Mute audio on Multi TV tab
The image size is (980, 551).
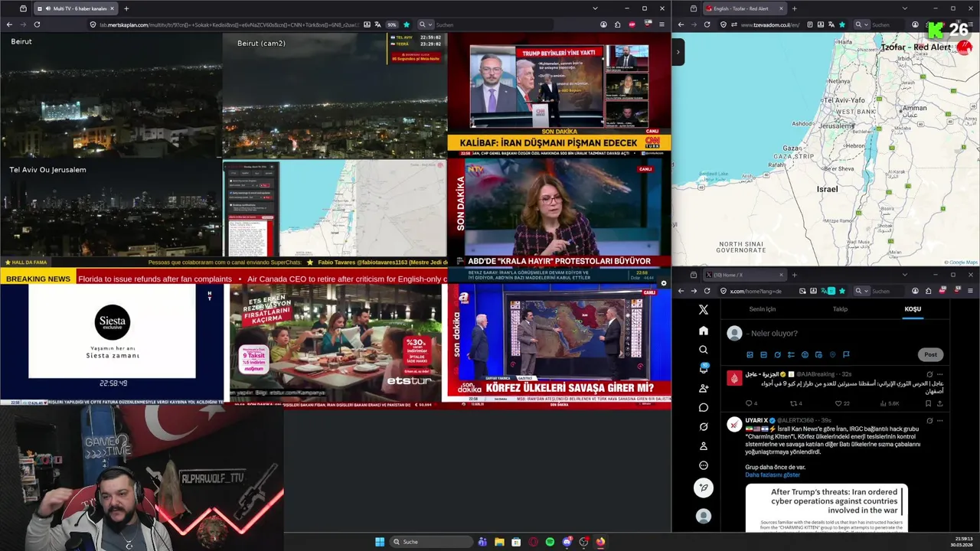pos(49,8)
